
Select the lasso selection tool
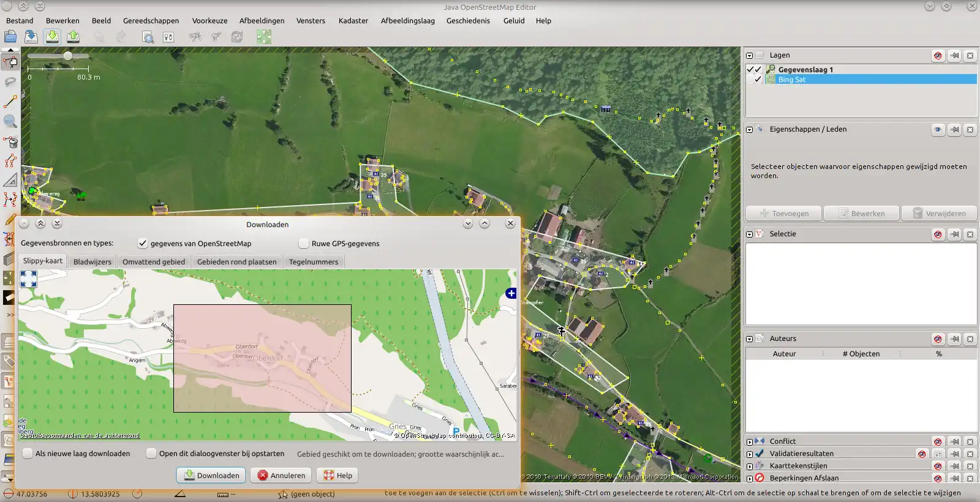[x=10, y=81]
